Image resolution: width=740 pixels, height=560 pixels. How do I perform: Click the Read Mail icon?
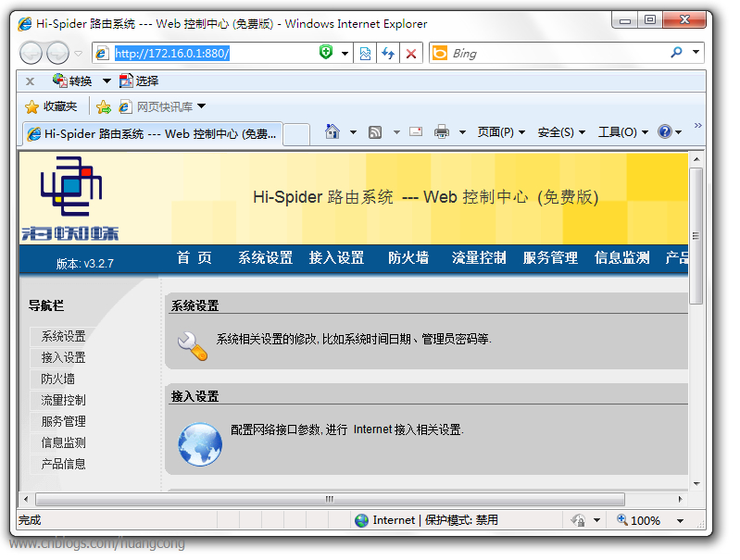[416, 131]
